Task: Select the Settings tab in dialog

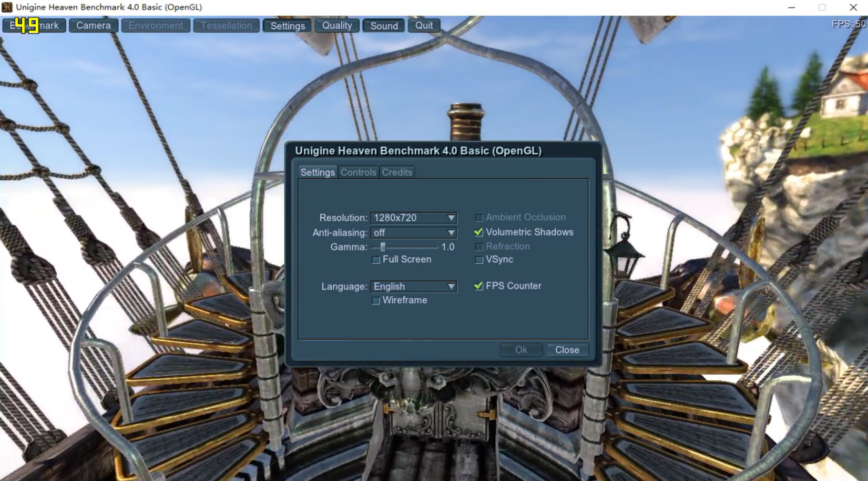Action: pos(317,172)
